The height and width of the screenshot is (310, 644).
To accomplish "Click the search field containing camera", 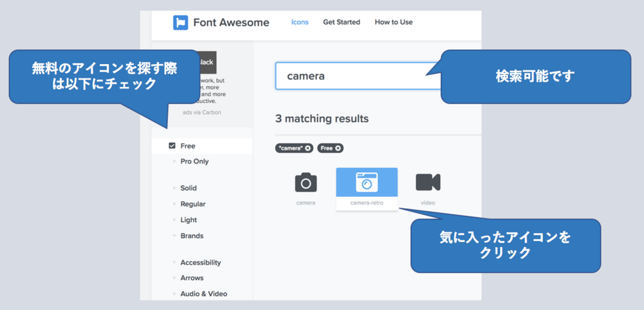I will pyautogui.click(x=357, y=76).
